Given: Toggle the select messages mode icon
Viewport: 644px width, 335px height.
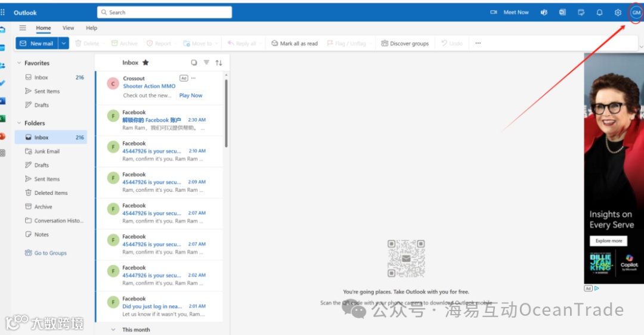Looking at the screenshot, I should (x=194, y=63).
